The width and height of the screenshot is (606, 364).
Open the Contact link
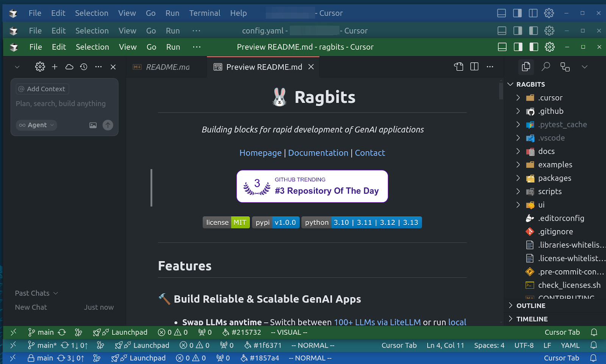370,153
